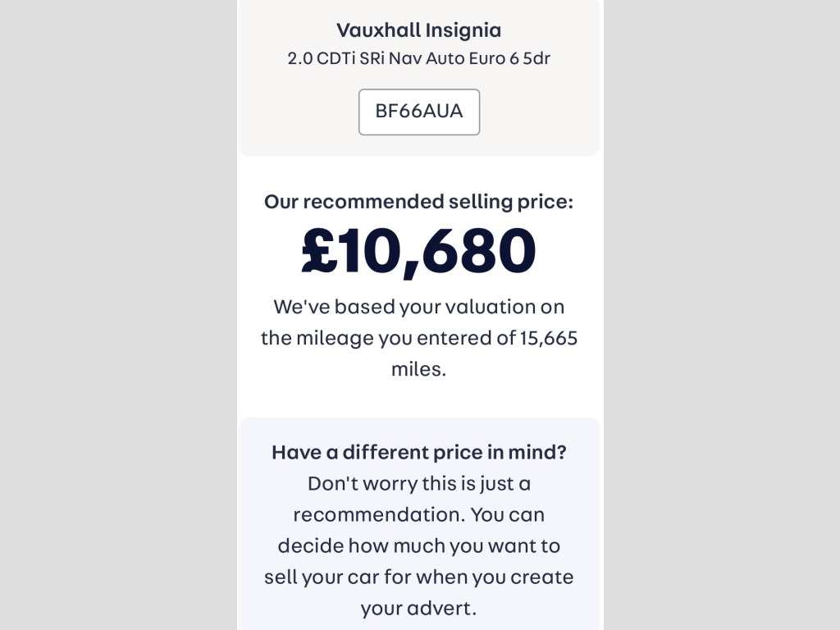This screenshot has height=630, width=840.
Task: Click the grey margin right of the page
Action: click(722, 315)
